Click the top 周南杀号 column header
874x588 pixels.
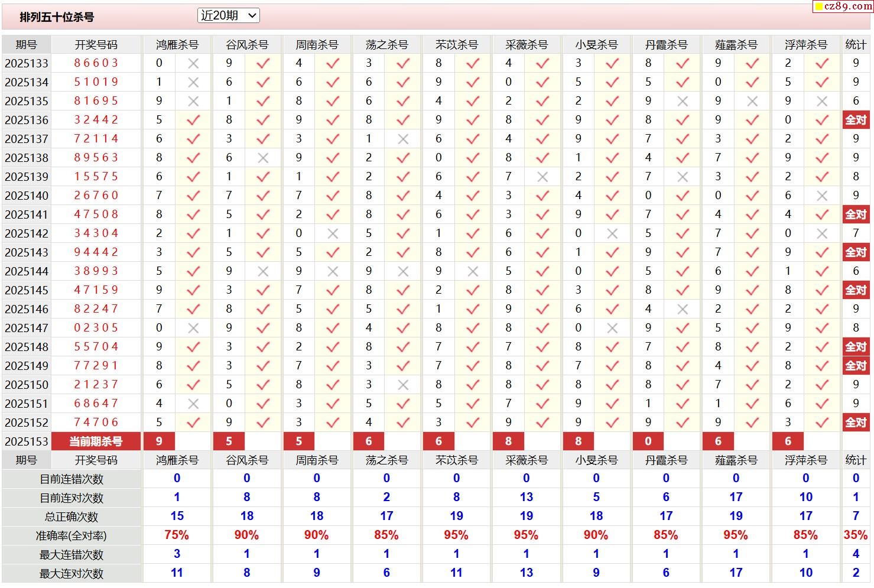click(x=317, y=45)
